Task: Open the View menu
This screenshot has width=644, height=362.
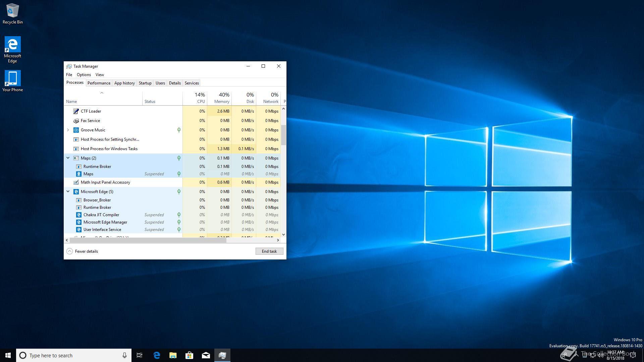Action: pos(100,75)
